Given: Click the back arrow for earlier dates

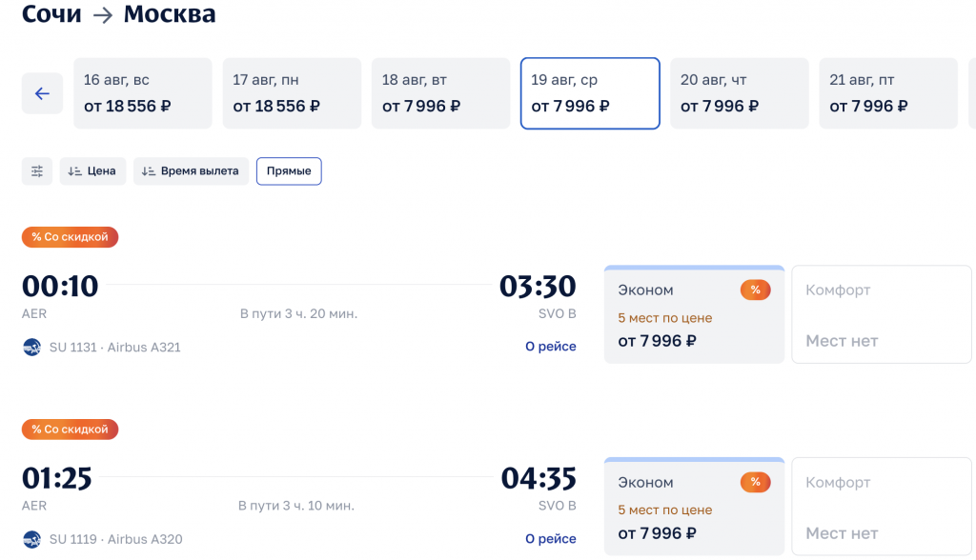Looking at the screenshot, I should 42,93.
